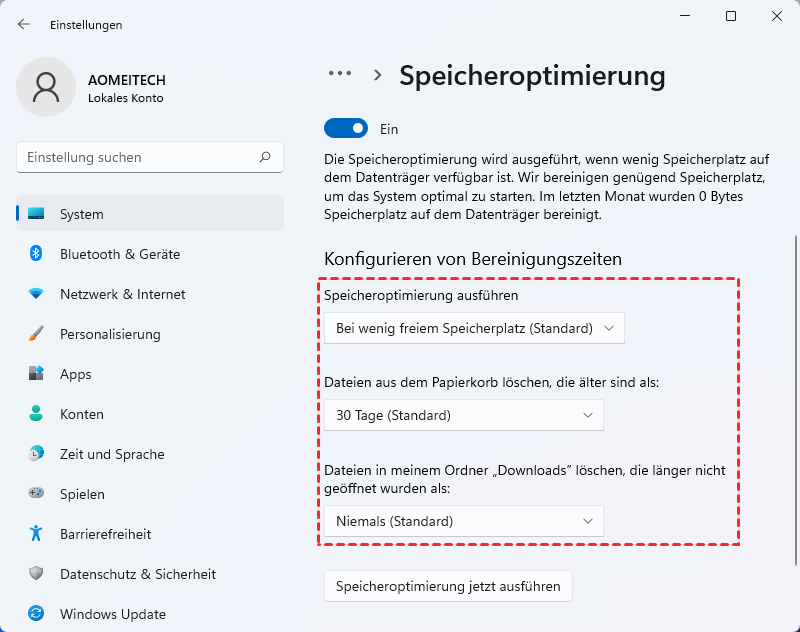The image size is (800, 632).
Task: Click the Personalisierung paintbrush icon
Action: [x=36, y=334]
